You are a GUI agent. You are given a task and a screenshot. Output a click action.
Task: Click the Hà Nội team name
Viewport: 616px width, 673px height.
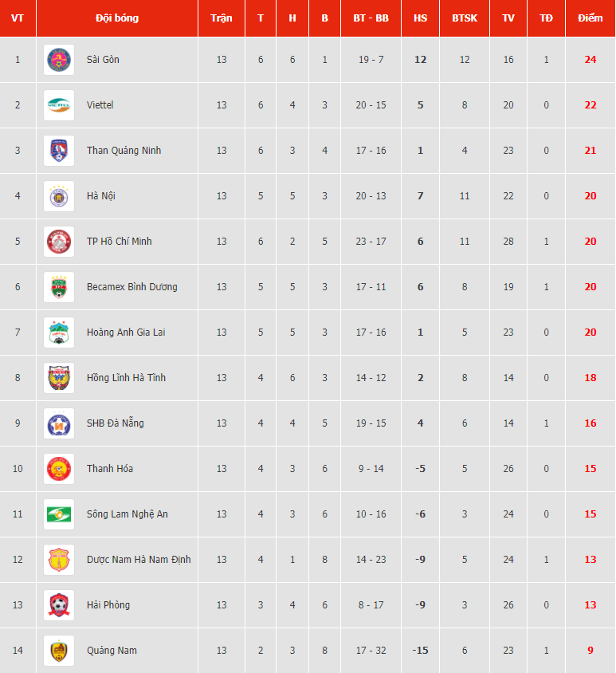click(101, 196)
